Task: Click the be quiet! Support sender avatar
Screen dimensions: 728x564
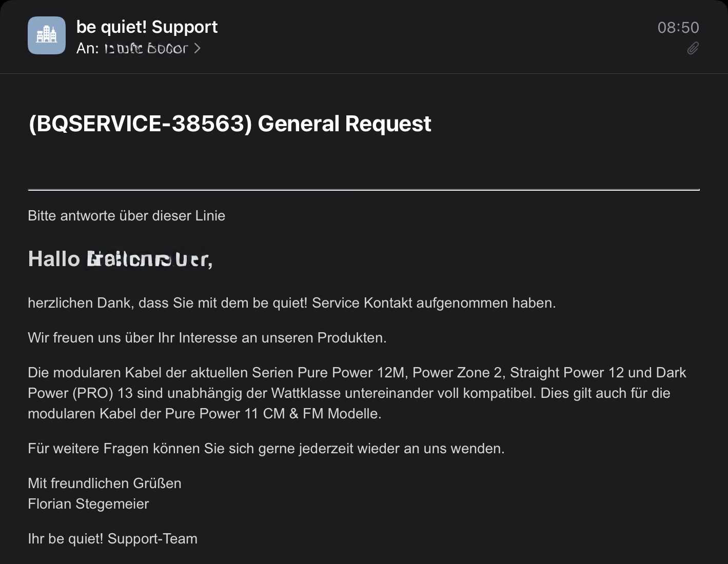Action: (x=47, y=35)
